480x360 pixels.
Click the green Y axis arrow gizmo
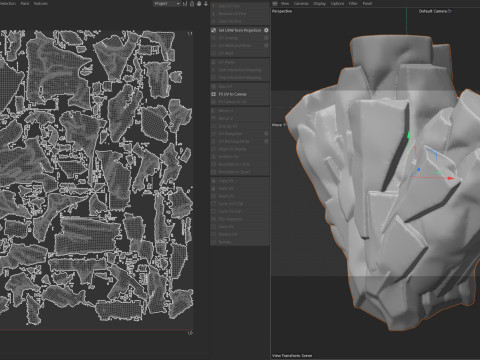pos(409,135)
